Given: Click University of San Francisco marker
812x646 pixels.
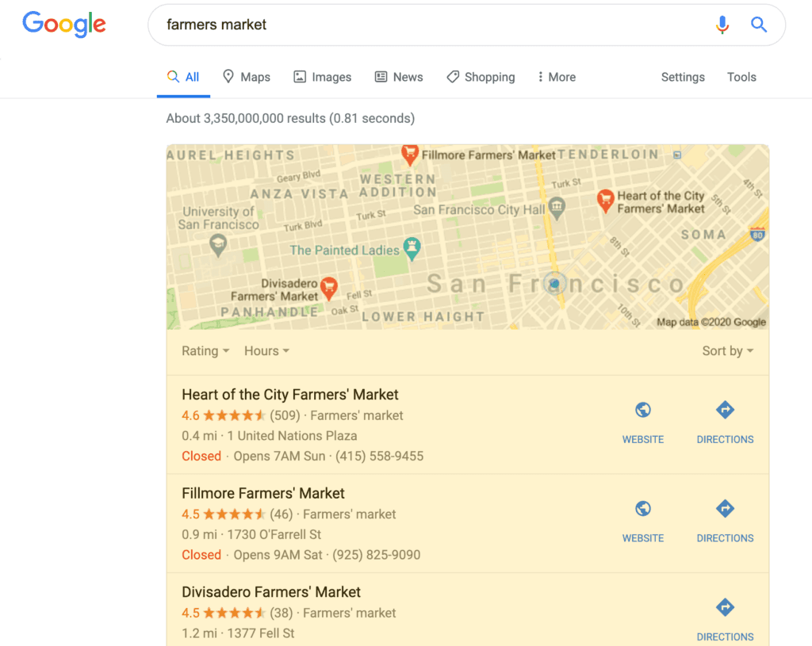Looking at the screenshot, I should (x=218, y=245).
